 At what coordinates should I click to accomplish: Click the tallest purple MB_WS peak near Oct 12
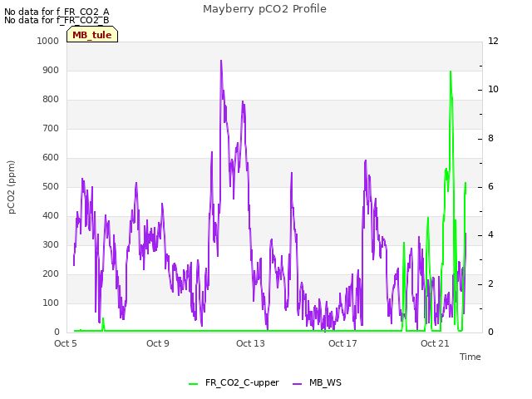(221, 61)
